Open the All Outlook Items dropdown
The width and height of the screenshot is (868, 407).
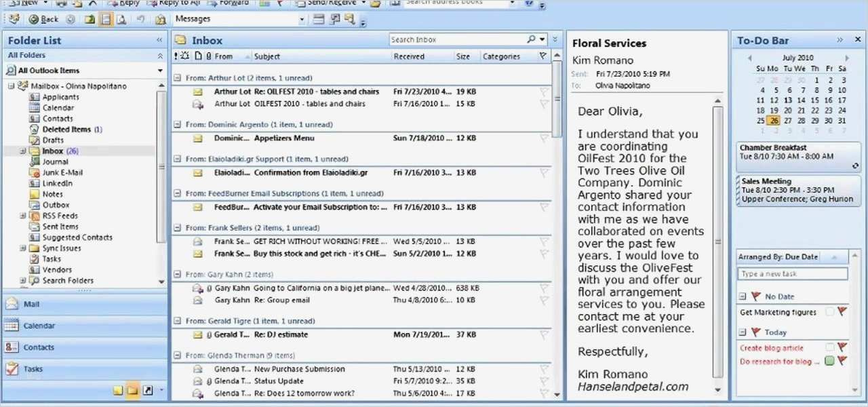point(160,71)
